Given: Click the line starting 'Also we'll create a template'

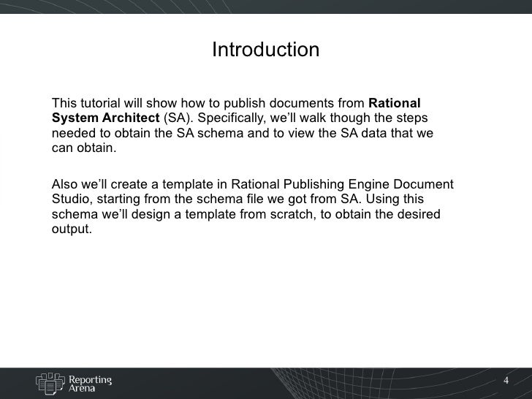Looking at the screenshot, I should (x=252, y=184).
